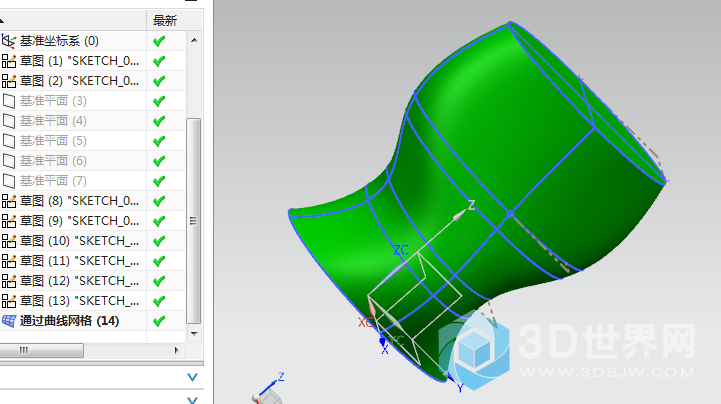Expand the upper collapsed panel chevron below navigator
The image size is (721, 404).
point(193,377)
